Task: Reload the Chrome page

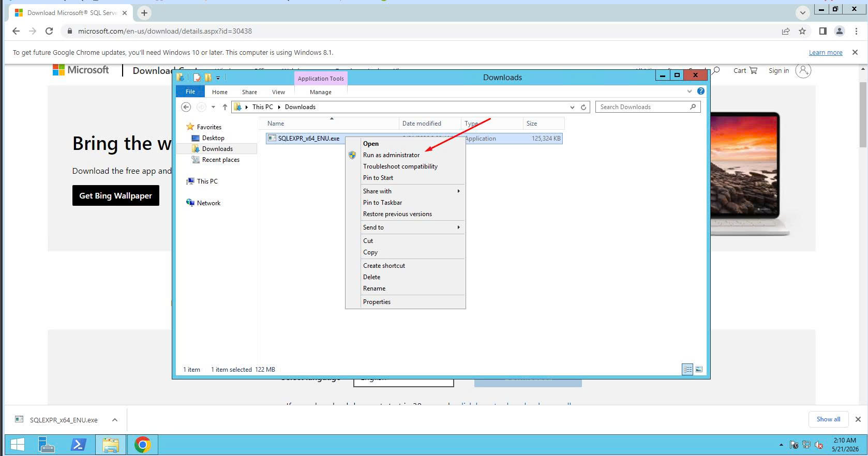Action: (49, 31)
